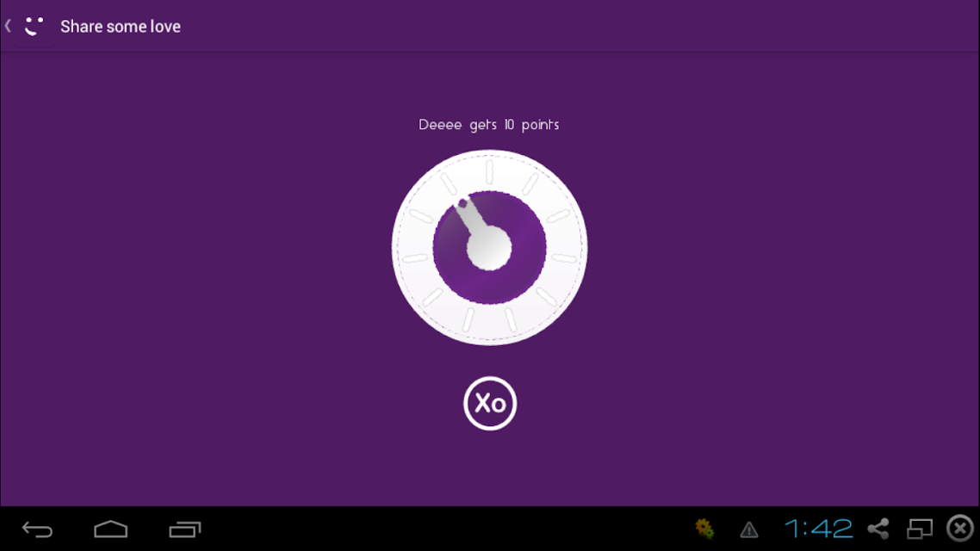
Task: Tap the smiley face app logo
Action: pyautogui.click(x=34, y=26)
